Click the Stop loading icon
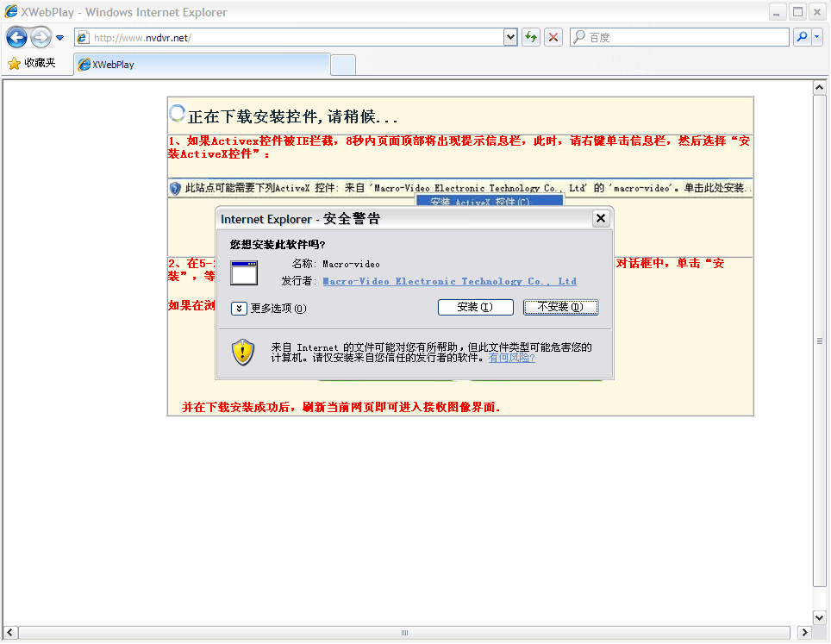The height and width of the screenshot is (644, 831). coord(553,37)
